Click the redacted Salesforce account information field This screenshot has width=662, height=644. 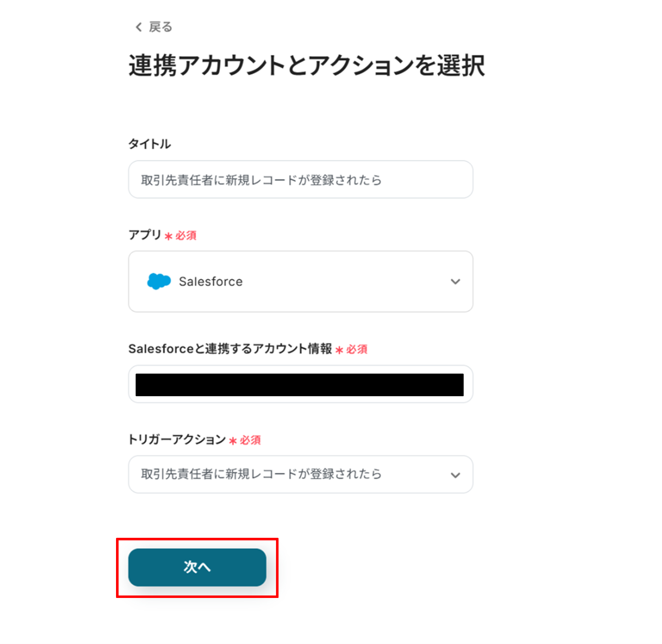click(299, 385)
